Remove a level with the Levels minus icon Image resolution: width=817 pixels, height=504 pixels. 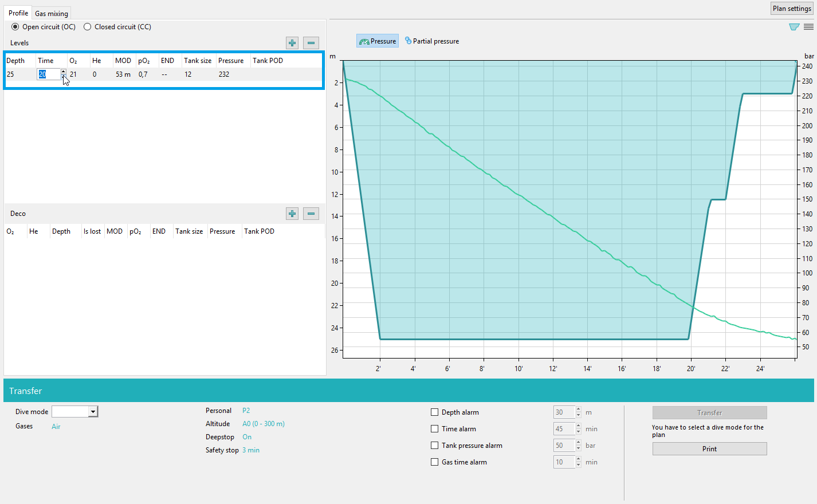(311, 43)
